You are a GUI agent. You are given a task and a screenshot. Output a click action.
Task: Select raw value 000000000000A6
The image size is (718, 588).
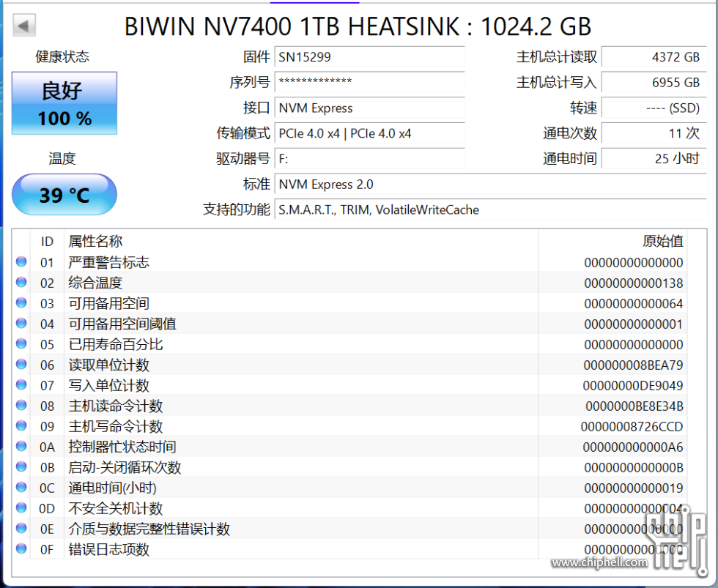633,447
